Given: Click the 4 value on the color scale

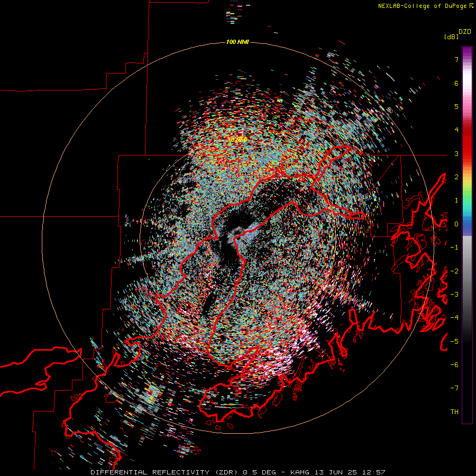Looking at the screenshot, I should click(456, 130).
